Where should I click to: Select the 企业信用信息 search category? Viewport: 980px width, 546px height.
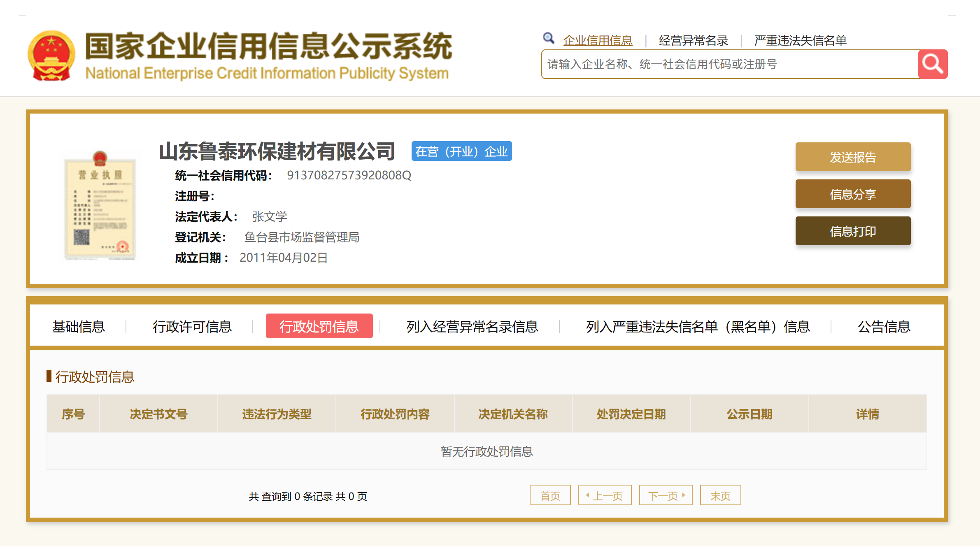(x=598, y=40)
